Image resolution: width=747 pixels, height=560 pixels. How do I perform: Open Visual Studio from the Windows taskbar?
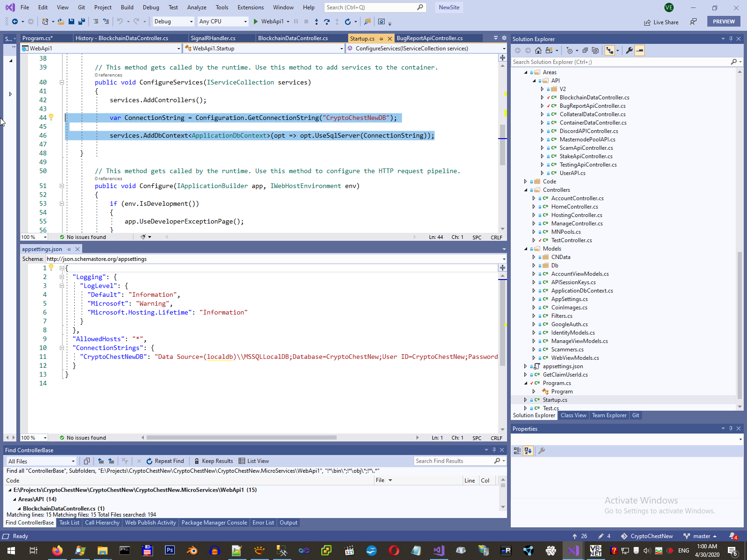click(573, 551)
